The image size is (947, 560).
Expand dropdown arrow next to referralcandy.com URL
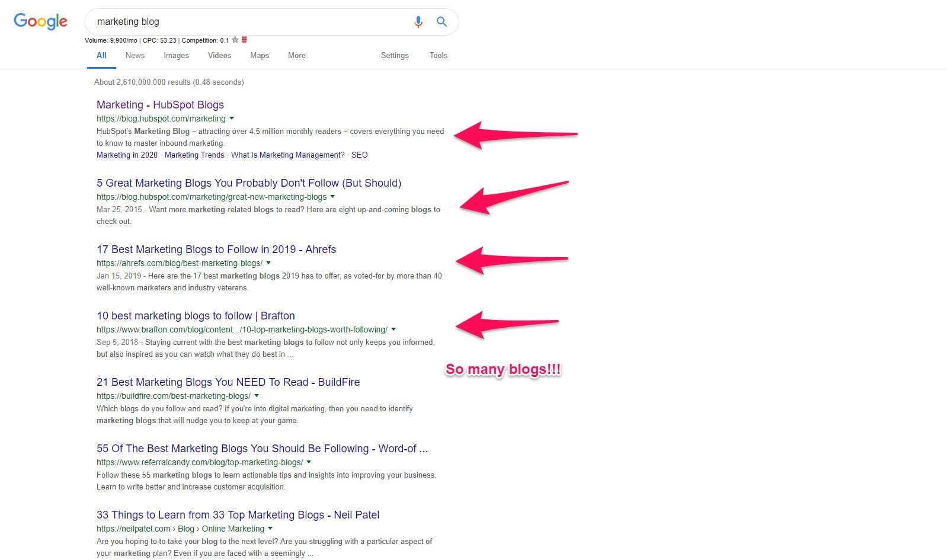coord(309,462)
